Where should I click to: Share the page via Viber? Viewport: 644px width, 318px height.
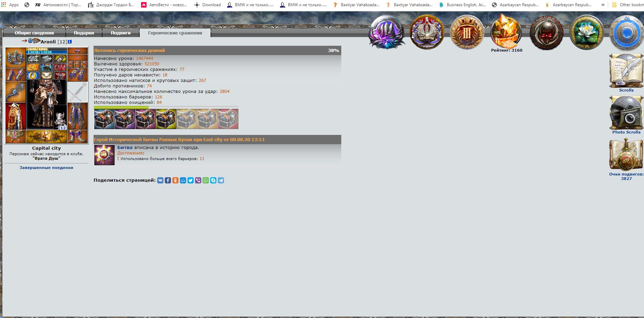tap(198, 180)
